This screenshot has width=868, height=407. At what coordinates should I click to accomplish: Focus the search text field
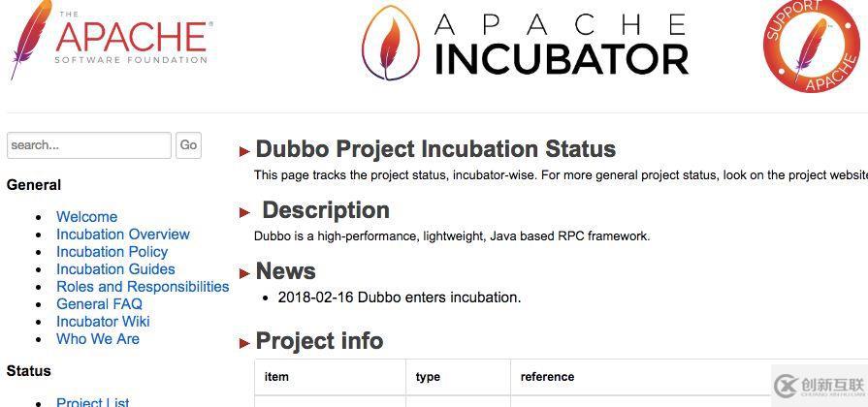88,145
